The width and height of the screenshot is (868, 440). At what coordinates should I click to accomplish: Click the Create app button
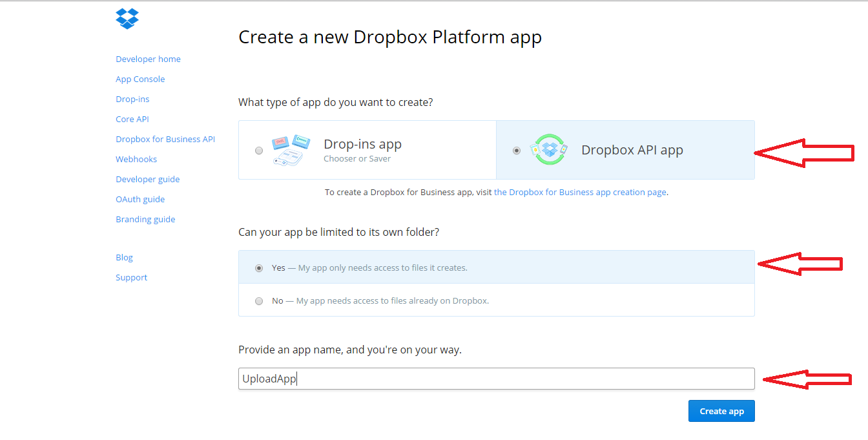point(721,411)
